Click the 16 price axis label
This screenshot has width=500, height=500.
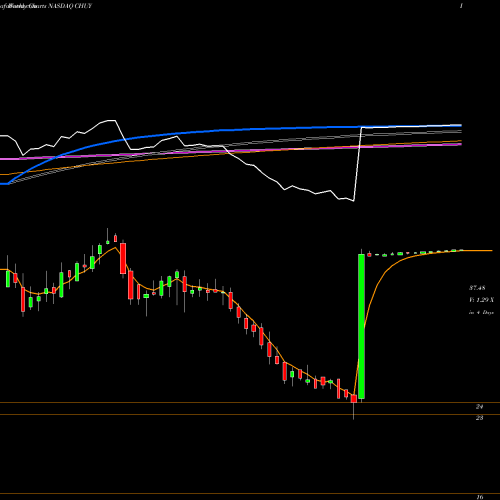(479, 497)
